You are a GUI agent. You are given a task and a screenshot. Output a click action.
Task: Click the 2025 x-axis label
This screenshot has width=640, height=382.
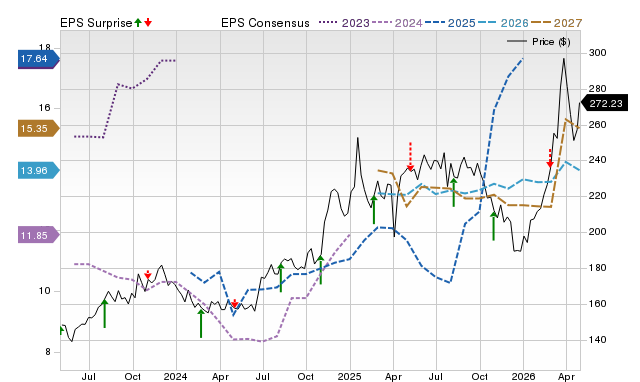pos(349,376)
